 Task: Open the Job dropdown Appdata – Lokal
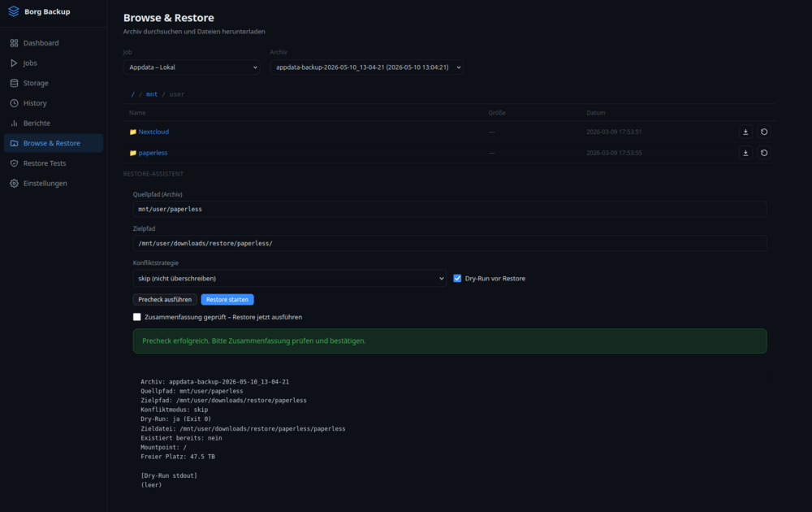192,67
